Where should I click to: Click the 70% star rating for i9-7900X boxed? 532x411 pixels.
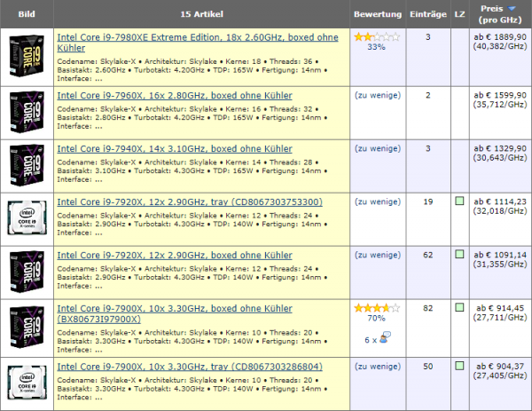(377, 308)
